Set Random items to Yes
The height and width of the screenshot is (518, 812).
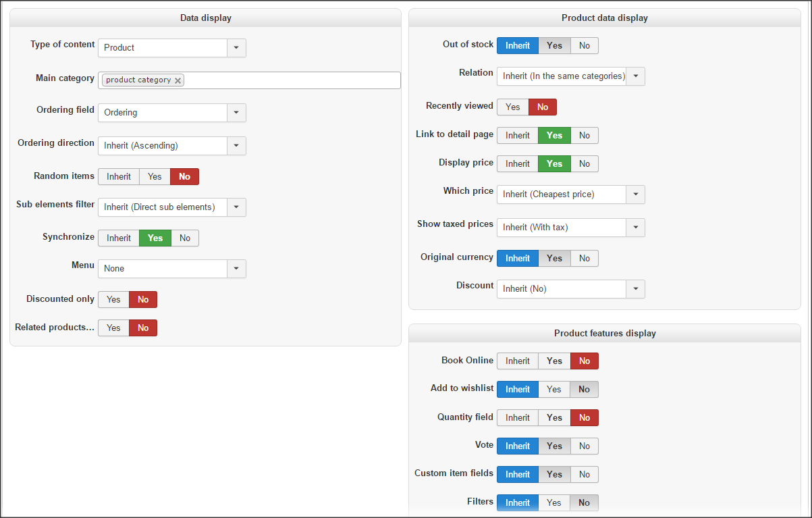(x=155, y=177)
